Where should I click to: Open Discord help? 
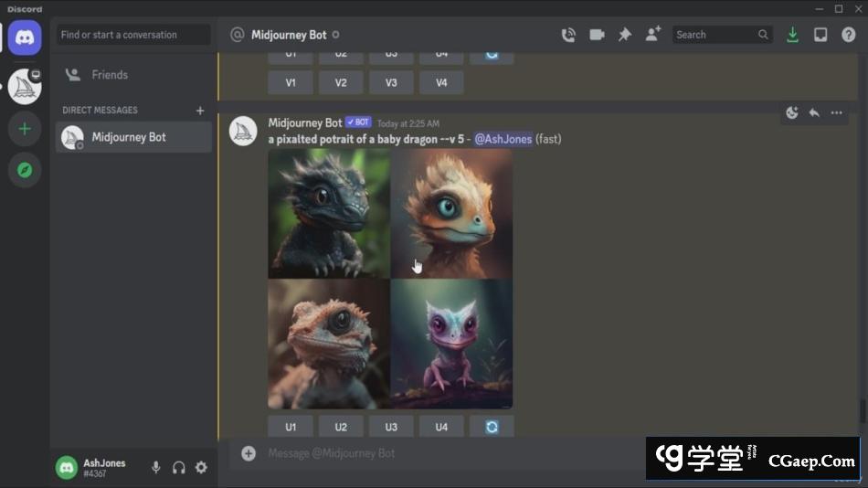[849, 35]
